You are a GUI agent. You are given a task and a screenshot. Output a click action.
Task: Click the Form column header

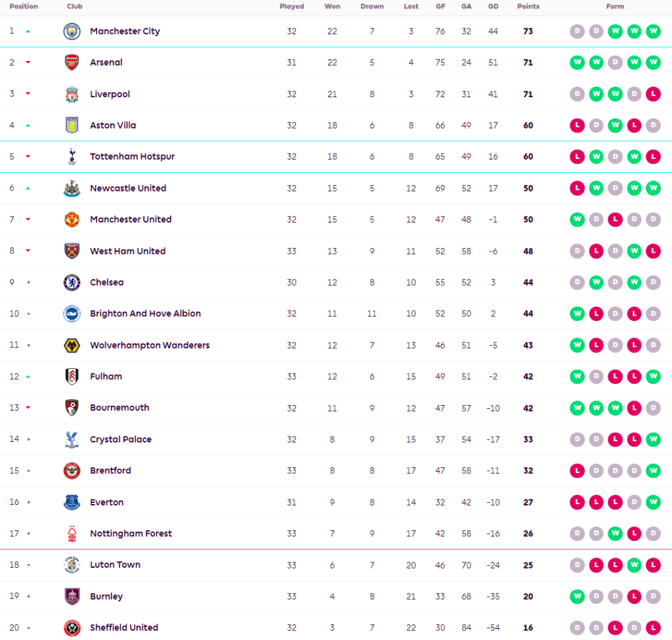point(615,7)
